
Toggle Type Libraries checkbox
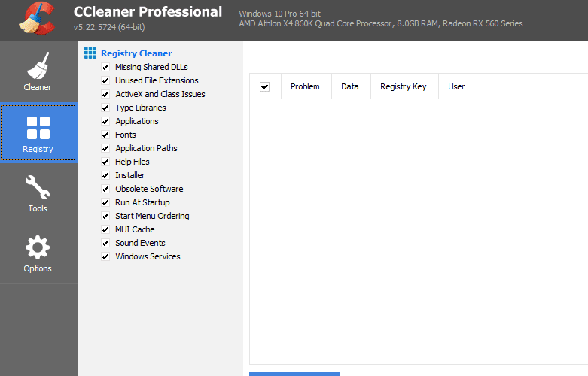pyautogui.click(x=105, y=108)
